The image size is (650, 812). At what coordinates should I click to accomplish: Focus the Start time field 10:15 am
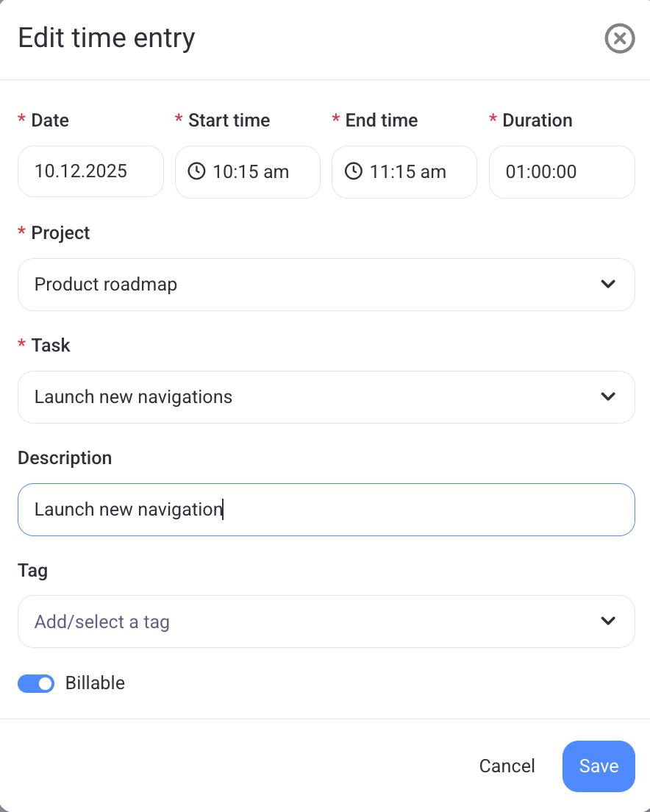[251, 171]
